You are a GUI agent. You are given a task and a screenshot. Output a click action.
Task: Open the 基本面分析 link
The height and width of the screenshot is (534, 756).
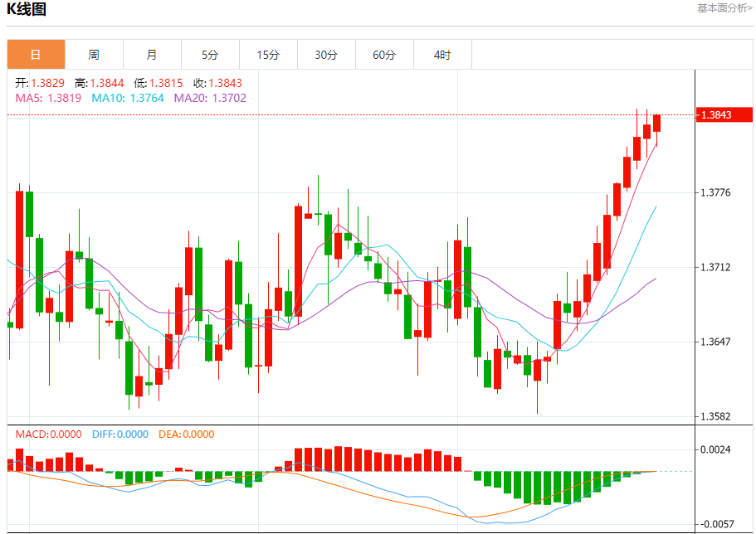pyautogui.click(x=724, y=8)
